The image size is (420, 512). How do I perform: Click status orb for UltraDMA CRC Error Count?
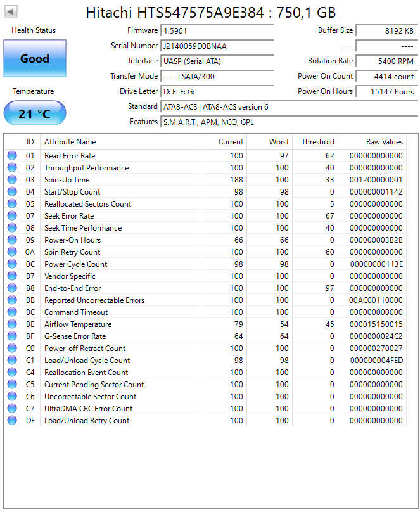pos(12,408)
